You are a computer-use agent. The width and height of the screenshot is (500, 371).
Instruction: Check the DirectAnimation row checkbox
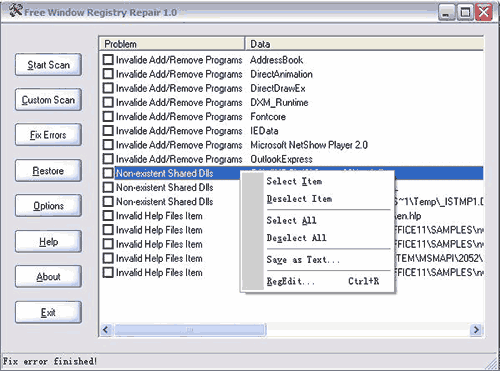tap(108, 74)
